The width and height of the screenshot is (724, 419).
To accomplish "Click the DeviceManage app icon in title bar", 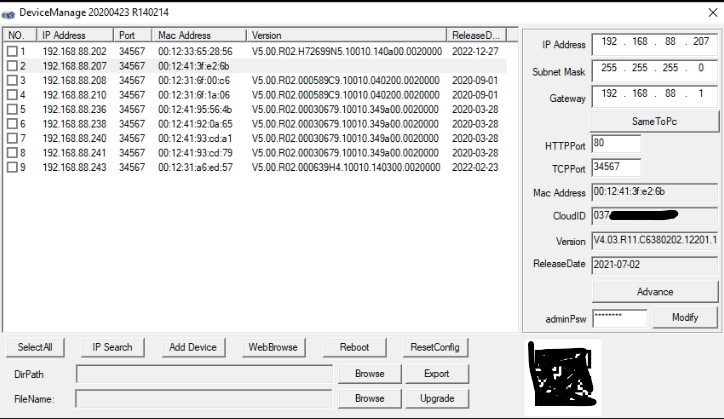I will pos(10,11).
